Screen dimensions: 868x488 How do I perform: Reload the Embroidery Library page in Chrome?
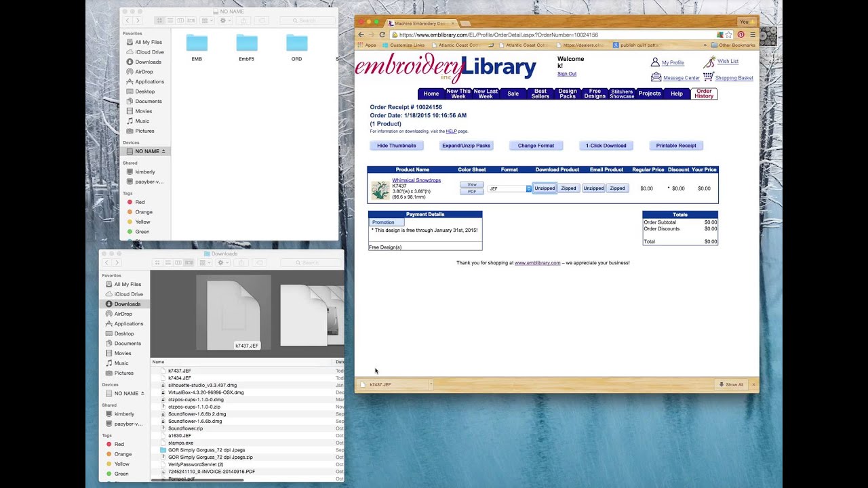[x=382, y=35]
